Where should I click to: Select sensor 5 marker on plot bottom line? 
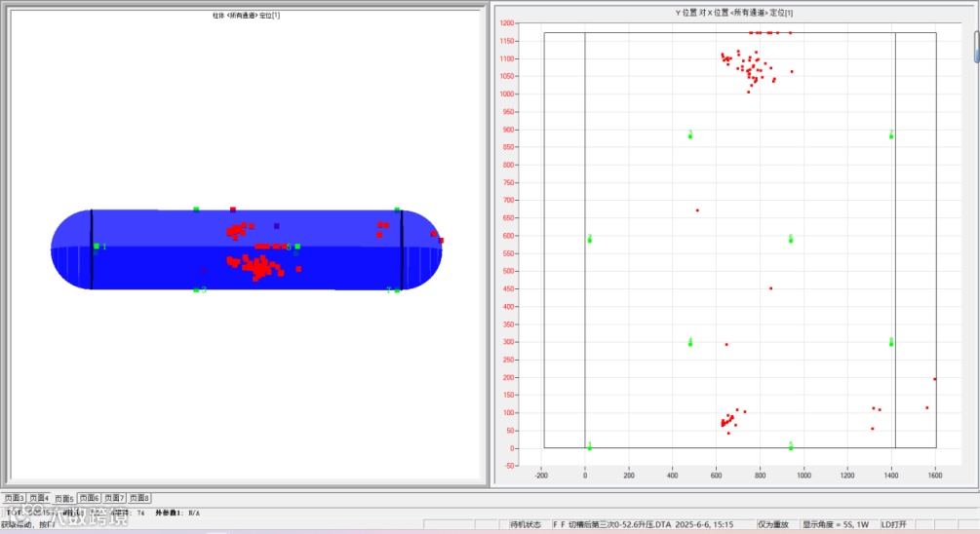(791, 447)
